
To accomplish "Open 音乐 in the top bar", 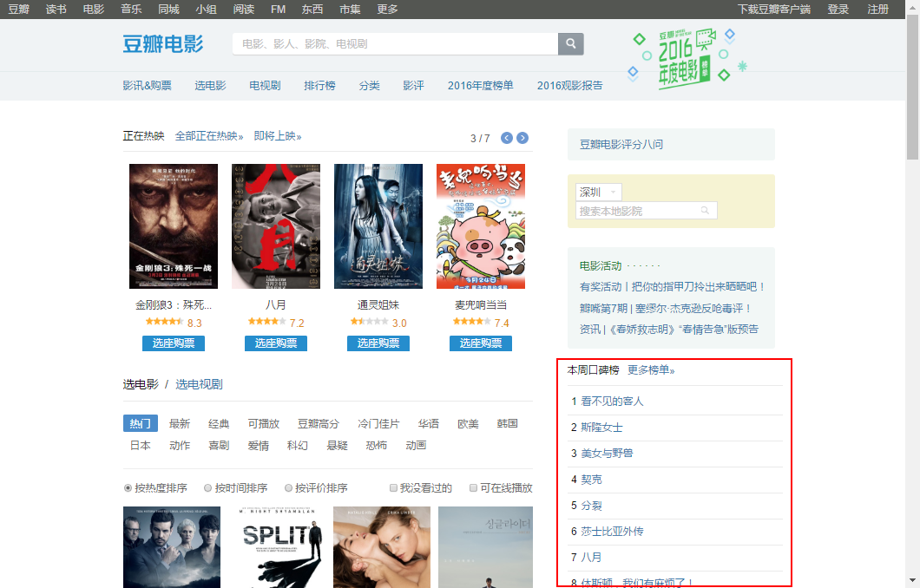I will [x=131, y=10].
